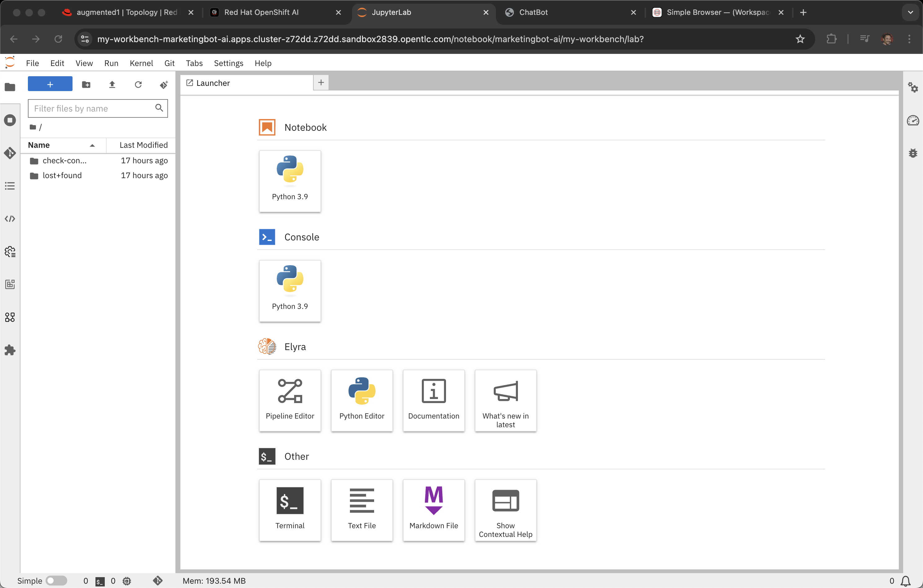Open the check-con... folder

coord(64,160)
